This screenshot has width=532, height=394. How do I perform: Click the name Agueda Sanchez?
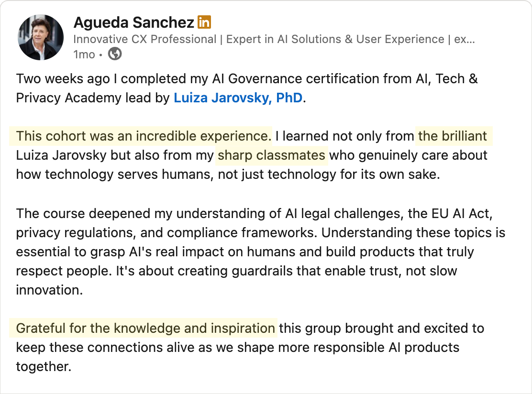(x=134, y=22)
